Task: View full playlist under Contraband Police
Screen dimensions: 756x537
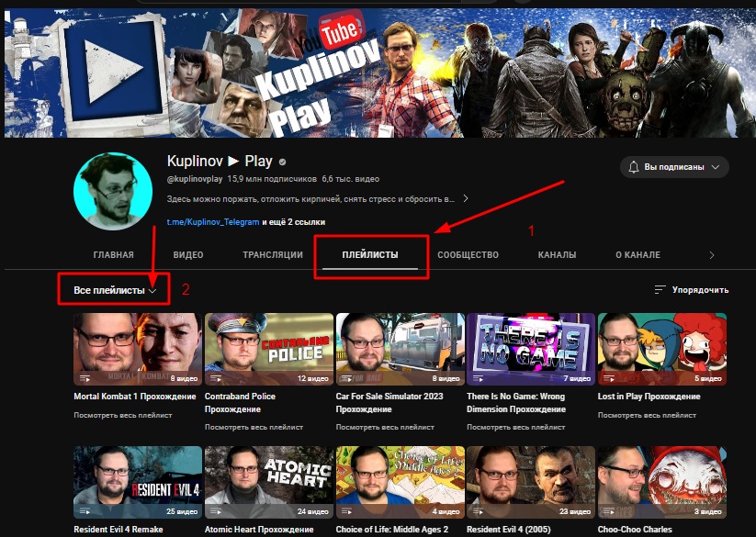Action: [254, 427]
